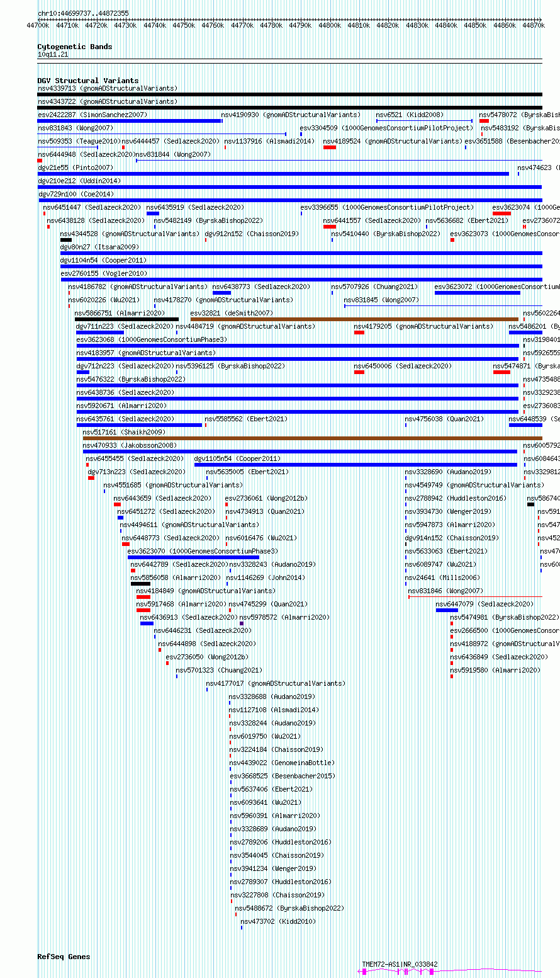Click black bar of nsv5866751 (Almarri2020)

point(126,319)
